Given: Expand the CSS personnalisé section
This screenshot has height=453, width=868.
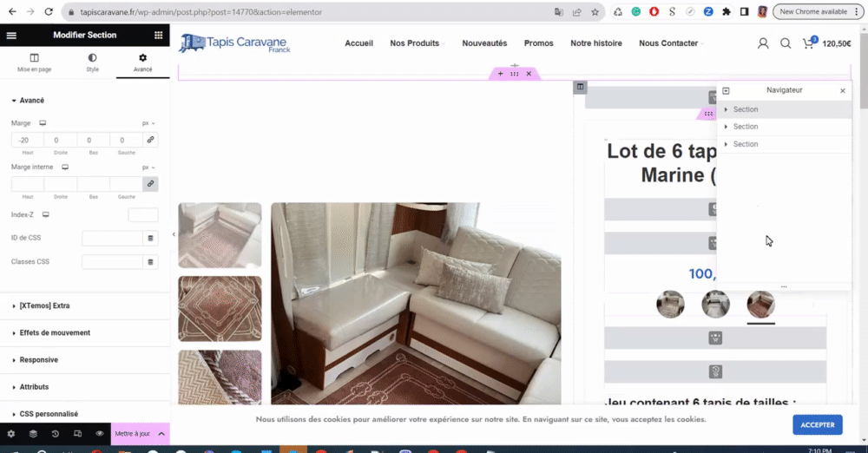Looking at the screenshot, I should point(85,414).
